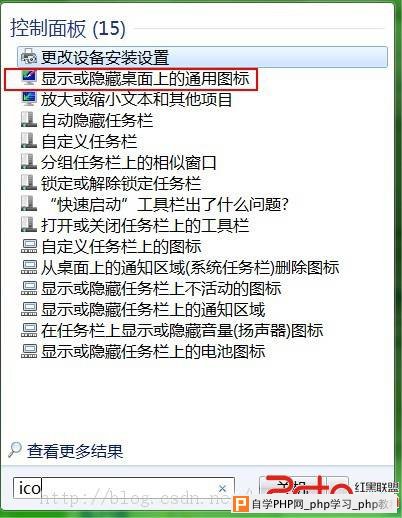Open 分组任务栏上的相似窗口 result
This screenshot has width=402, height=518.
pos(129,162)
